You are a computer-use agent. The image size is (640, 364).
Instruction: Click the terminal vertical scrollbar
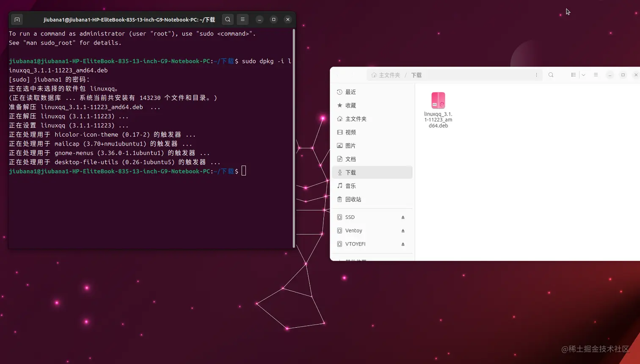[x=294, y=138]
